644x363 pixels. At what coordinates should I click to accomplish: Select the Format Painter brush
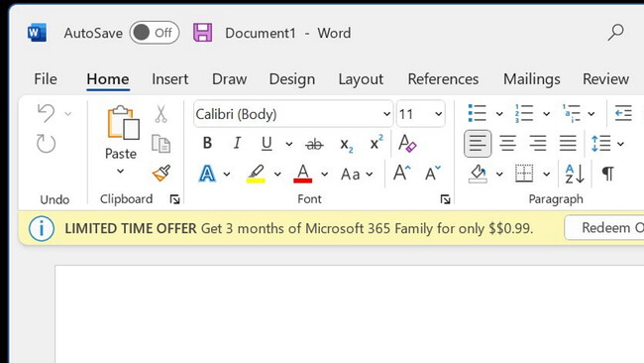(161, 174)
